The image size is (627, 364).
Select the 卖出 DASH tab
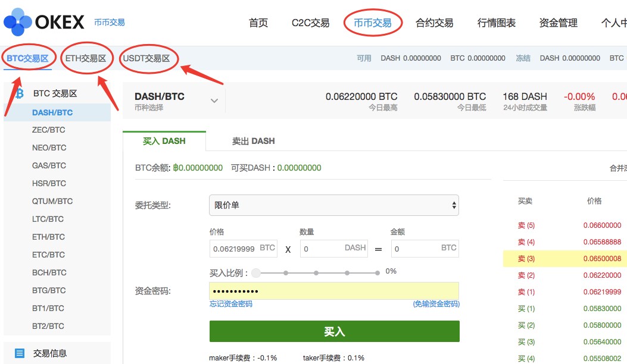254,141
